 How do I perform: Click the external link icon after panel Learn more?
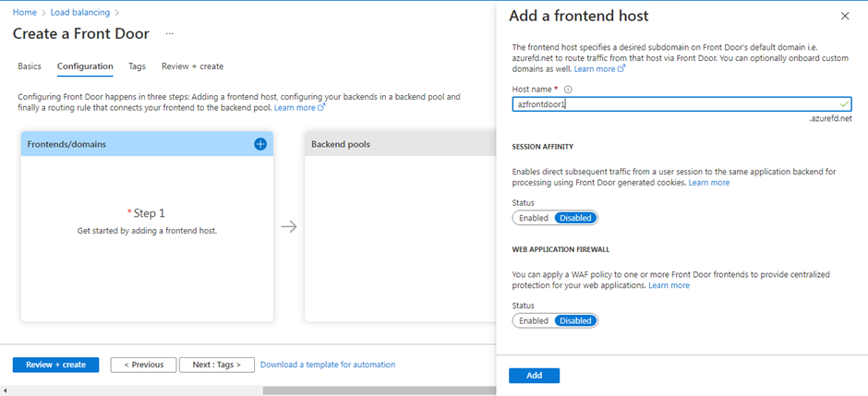coord(621,69)
